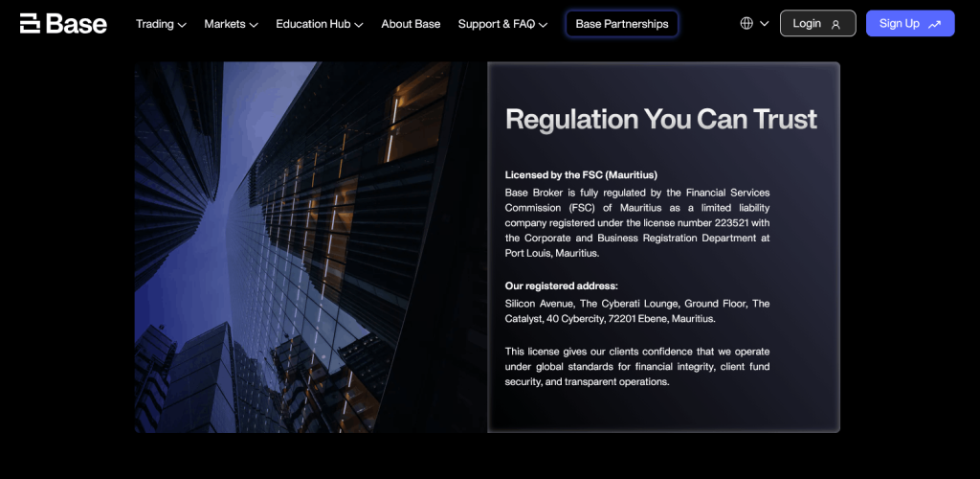Click the trend arrow icon in Sign Up
This screenshot has width=980, height=479.
pyautogui.click(x=934, y=24)
